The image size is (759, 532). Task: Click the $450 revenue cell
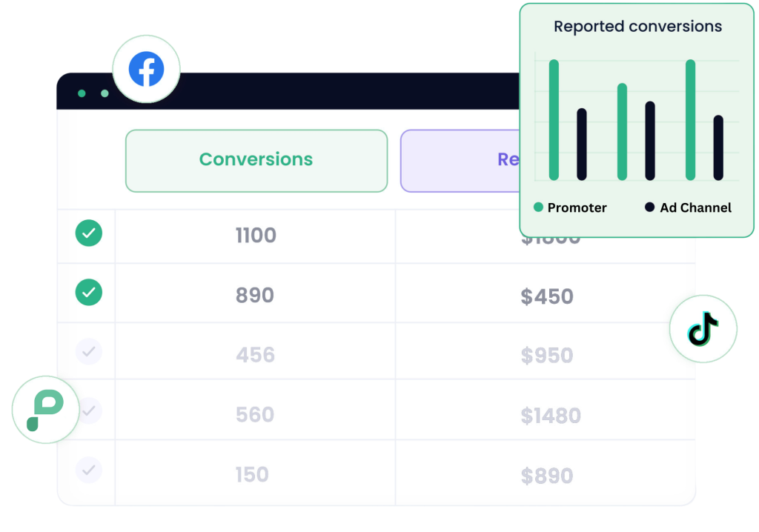tap(546, 296)
